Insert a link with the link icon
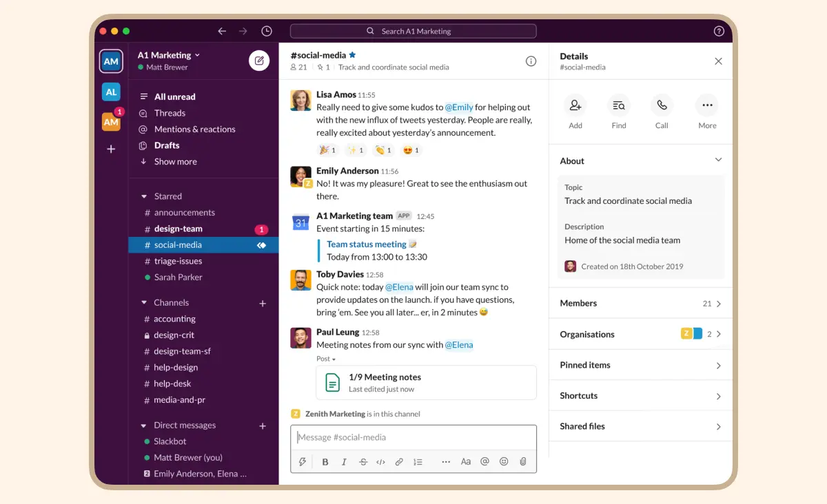Image resolution: width=827 pixels, height=504 pixels. pyautogui.click(x=399, y=462)
